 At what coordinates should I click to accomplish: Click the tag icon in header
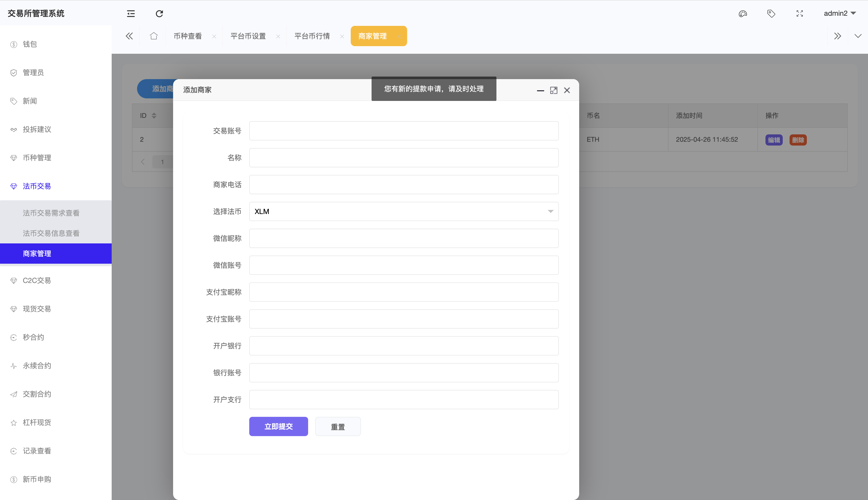771,14
